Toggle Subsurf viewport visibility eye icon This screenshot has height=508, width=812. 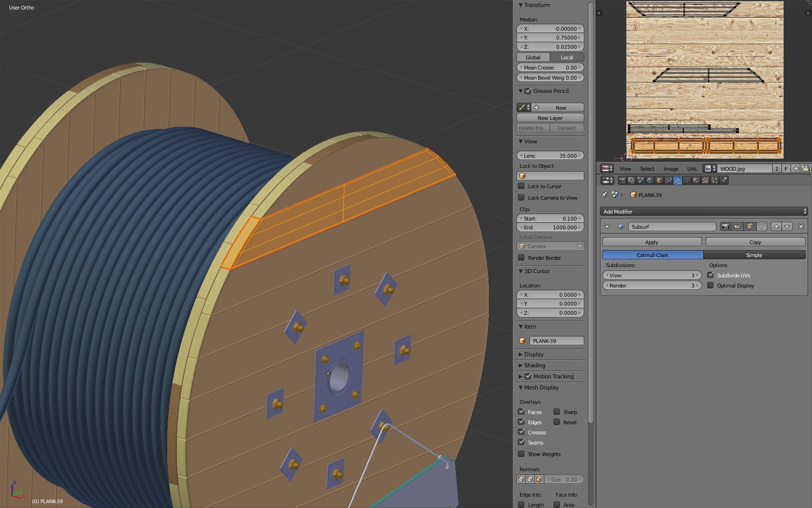737,227
